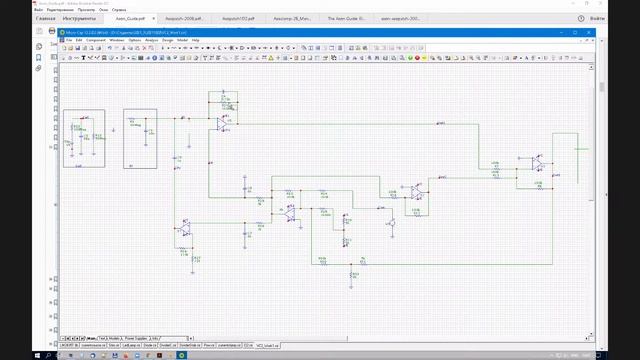Open the Файл menu in Adobe Reader
Image resolution: width=640 pixels, height=360 pixels.
[x=39, y=10]
